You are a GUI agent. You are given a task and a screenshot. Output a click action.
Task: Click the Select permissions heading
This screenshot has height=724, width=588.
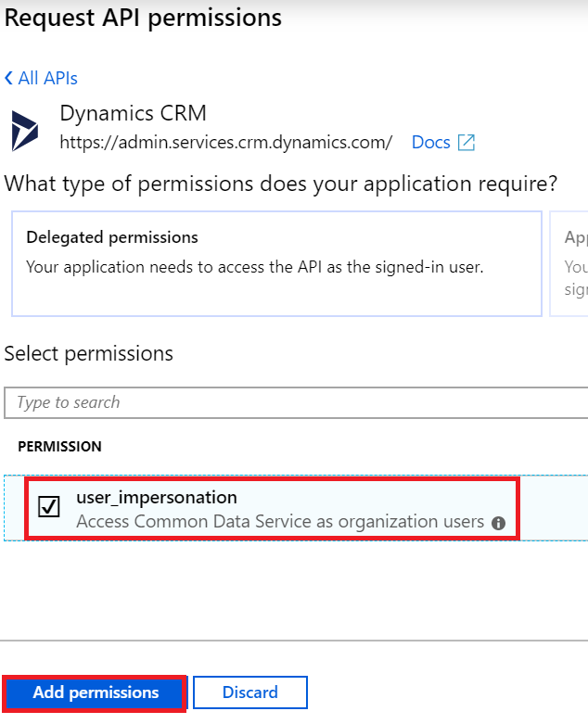tap(89, 353)
